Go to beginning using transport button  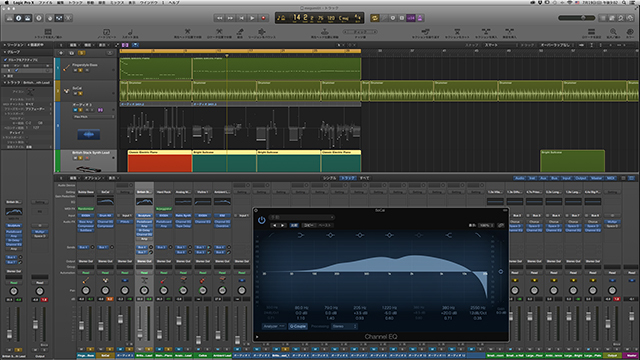241,18
